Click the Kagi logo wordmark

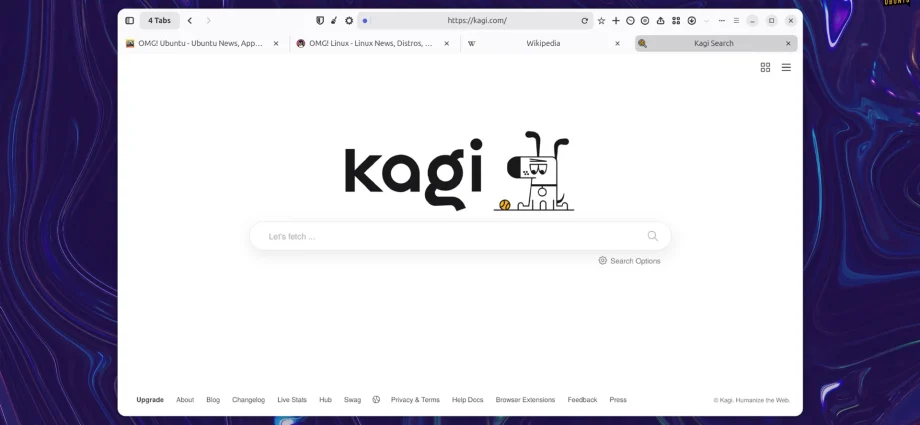pos(414,173)
